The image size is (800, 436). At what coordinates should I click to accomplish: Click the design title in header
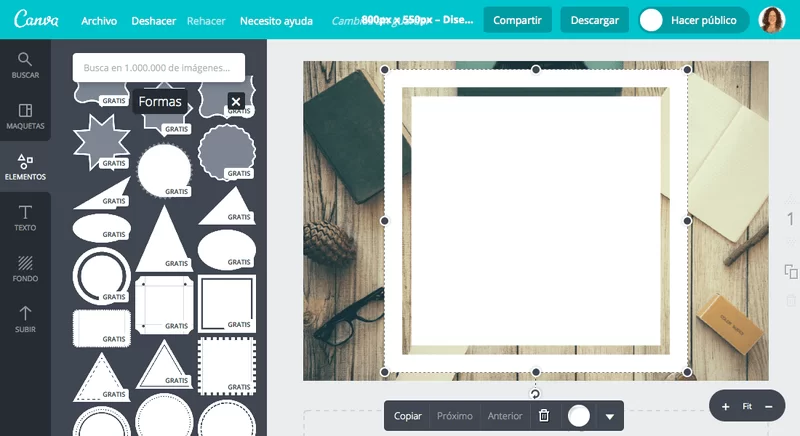pyautogui.click(x=417, y=20)
